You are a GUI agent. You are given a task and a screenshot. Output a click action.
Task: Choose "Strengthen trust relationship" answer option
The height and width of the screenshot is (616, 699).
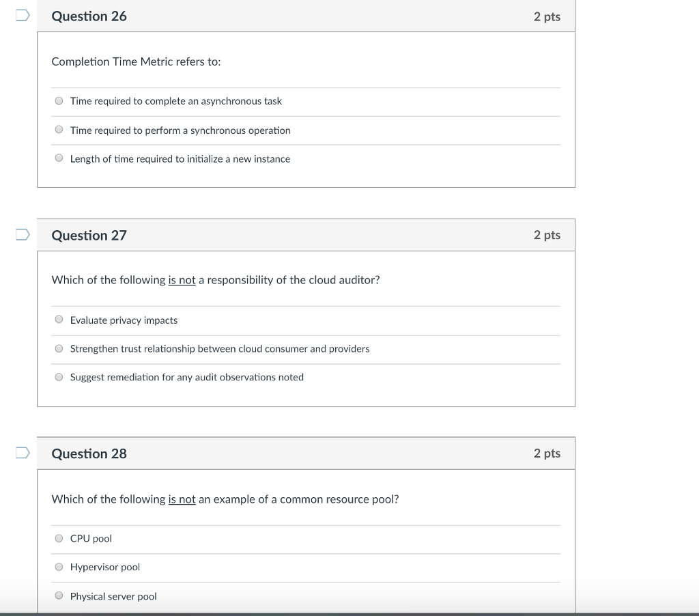tap(59, 348)
